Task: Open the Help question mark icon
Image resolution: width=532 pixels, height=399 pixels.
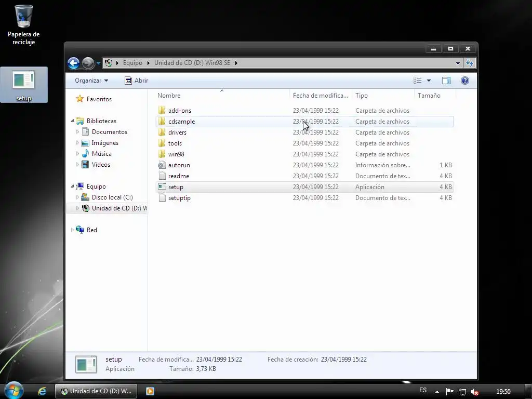Action: click(465, 81)
